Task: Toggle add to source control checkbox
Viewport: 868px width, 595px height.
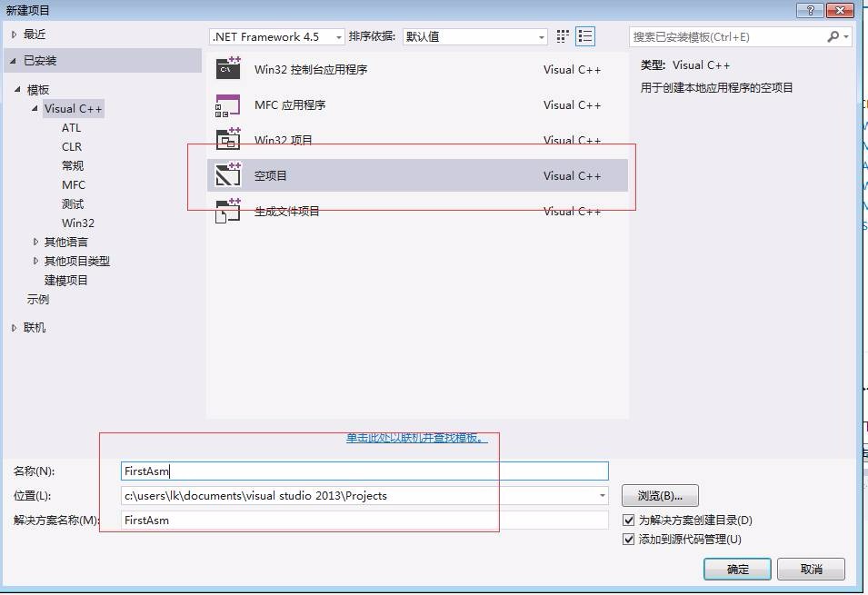Action: coord(628,539)
